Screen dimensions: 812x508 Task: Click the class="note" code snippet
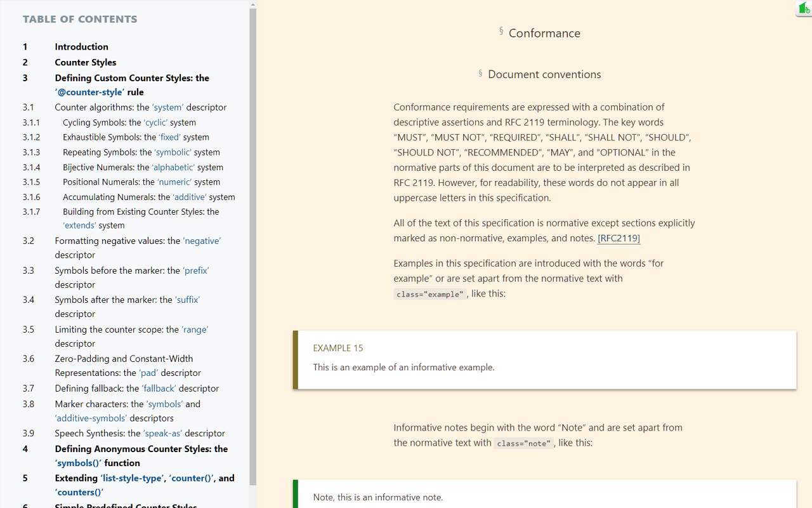(523, 443)
